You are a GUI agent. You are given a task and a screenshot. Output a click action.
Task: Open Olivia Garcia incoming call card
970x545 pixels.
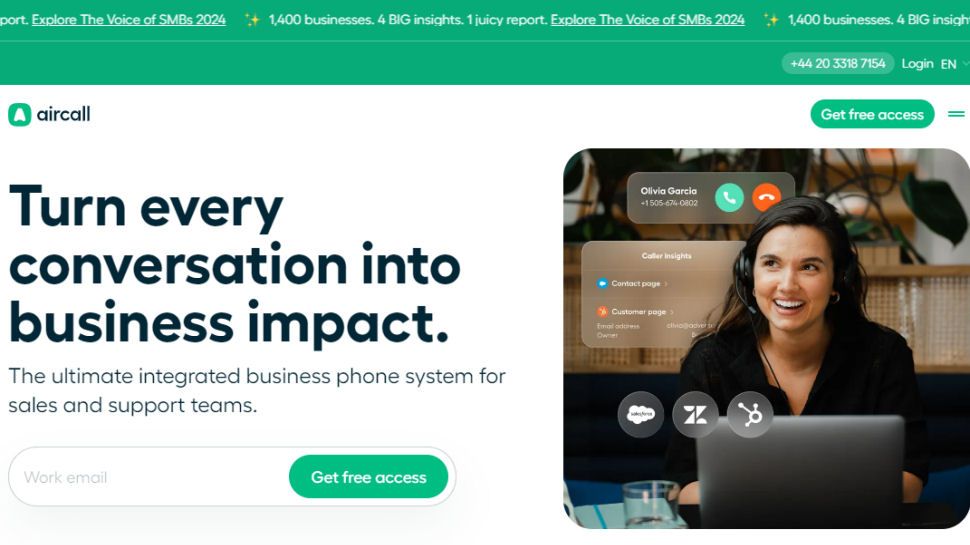click(711, 197)
